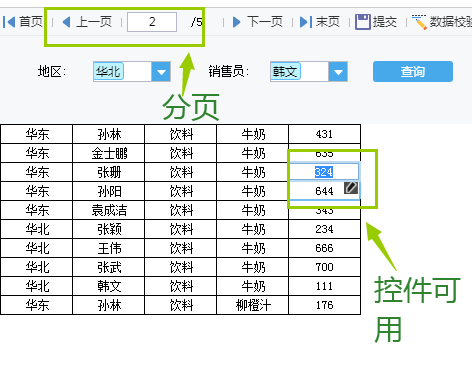The image size is (472, 367).
Task: Click the 王伟 salesperson cell
Action: (109, 248)
